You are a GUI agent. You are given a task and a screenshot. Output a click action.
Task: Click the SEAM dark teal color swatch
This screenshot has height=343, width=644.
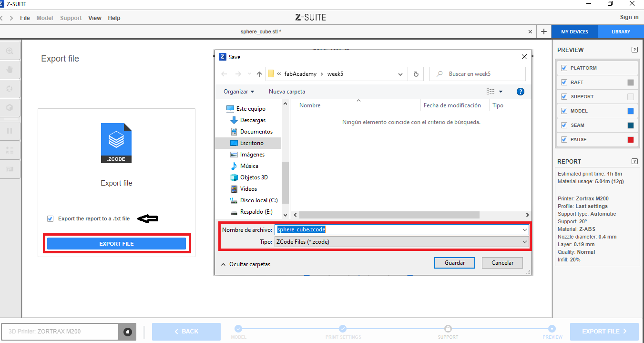pos(631,125)
